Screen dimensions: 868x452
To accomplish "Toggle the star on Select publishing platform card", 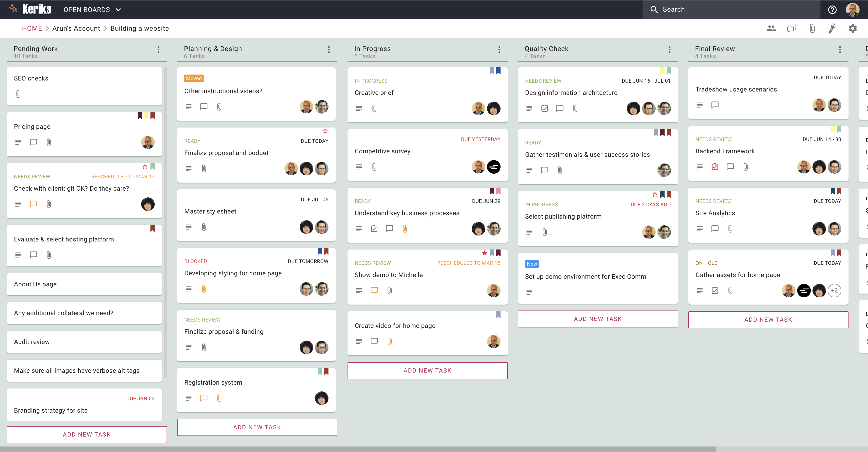I will tap(655, 194).
